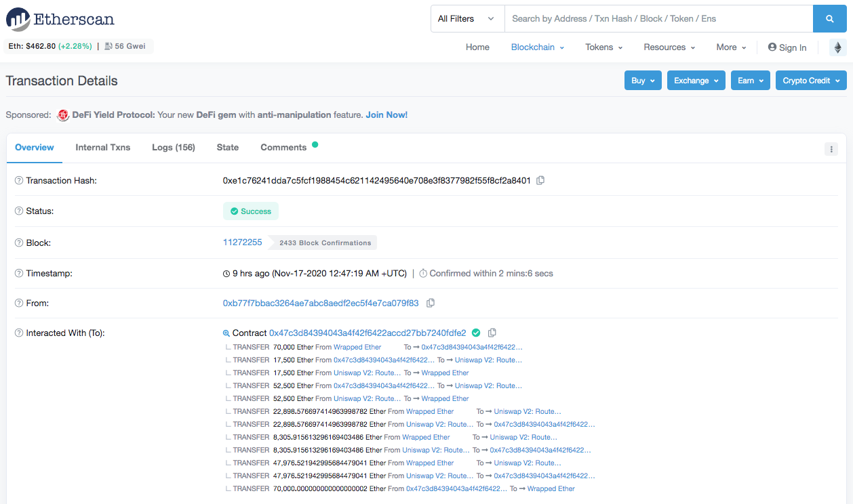
Task: Open the All Filters dropdown
Action: click(x=468, y=19)
